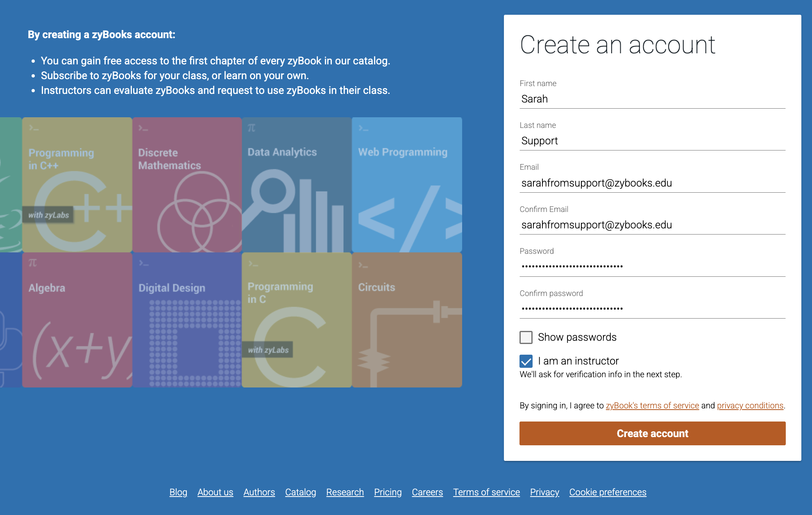
Task: Open the Catalog footer link
Action: click(x=300, y=492)
